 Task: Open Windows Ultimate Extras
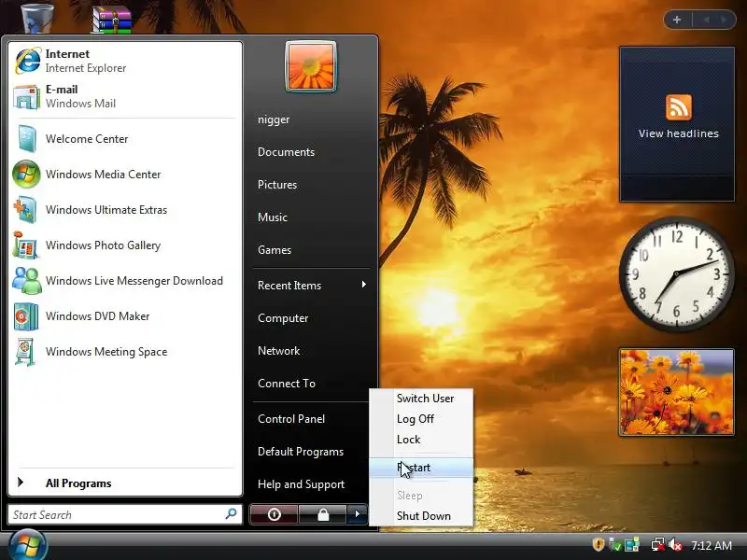pyautogui.click(x=125, y=209)
